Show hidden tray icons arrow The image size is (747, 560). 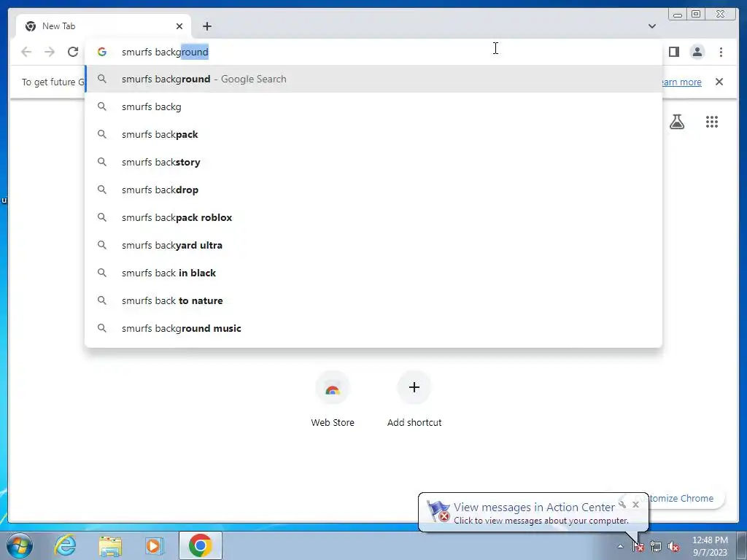click(620, 546)
